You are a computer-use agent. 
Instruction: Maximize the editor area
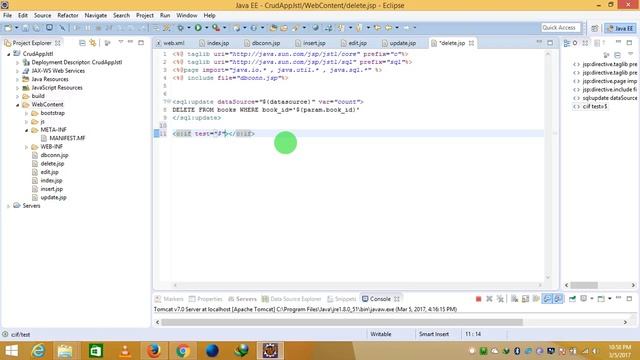point(550,42)
